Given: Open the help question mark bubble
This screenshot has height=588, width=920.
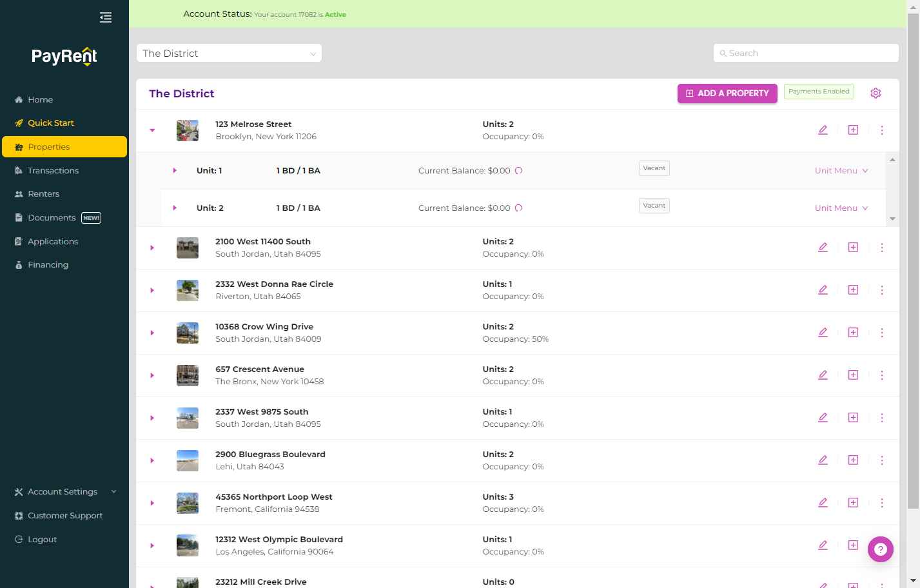Looking at the screenshot, I should coord(881,549).
